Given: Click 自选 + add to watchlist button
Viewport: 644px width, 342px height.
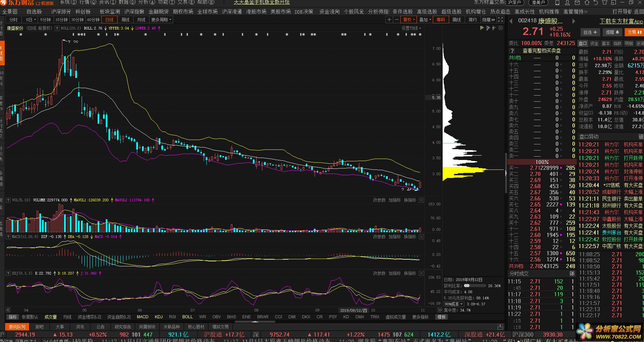Looking at the screenshot, I should click(x=590, y=32).
